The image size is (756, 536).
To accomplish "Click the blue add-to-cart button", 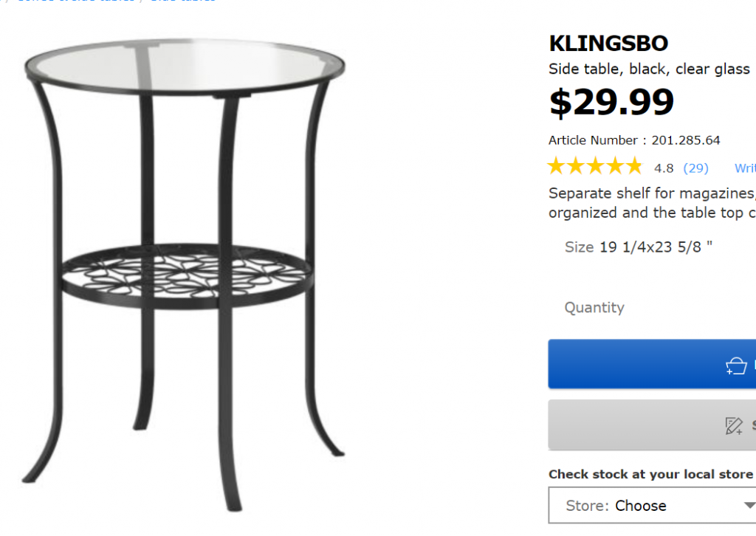I will click(652, 364).
